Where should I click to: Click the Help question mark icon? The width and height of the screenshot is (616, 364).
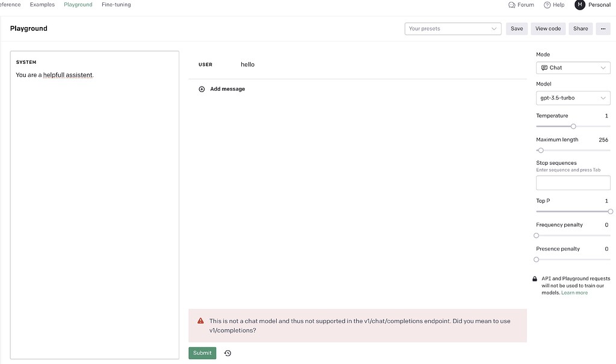tap(546, 4)
